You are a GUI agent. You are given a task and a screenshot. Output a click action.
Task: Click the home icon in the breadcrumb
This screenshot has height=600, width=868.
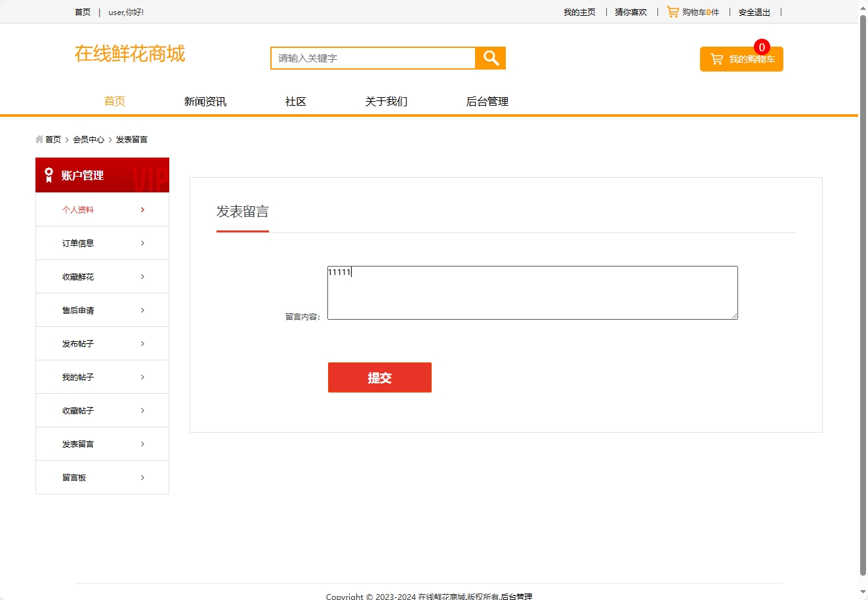point(39,139)
